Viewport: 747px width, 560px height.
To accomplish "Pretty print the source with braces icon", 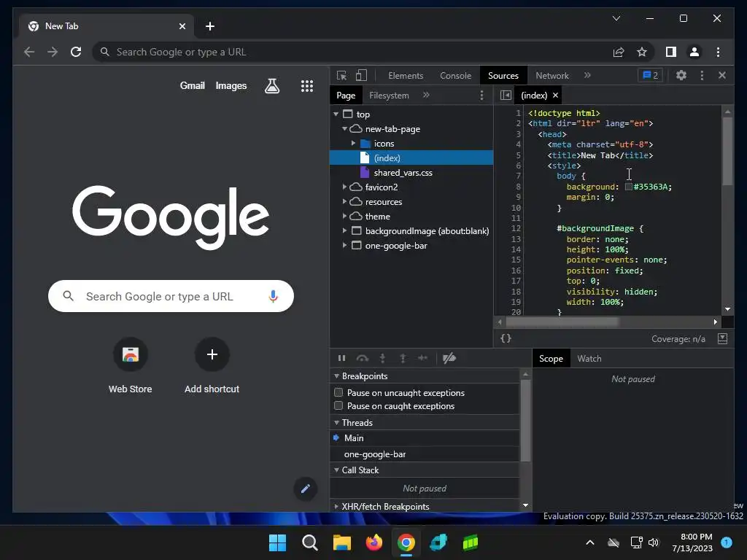I will [x=506, y=338].
